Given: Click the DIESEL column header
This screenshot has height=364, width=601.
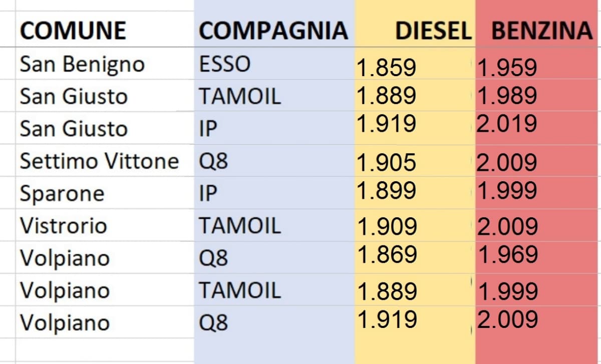Looking at the screenshot, I should [433, 31].
